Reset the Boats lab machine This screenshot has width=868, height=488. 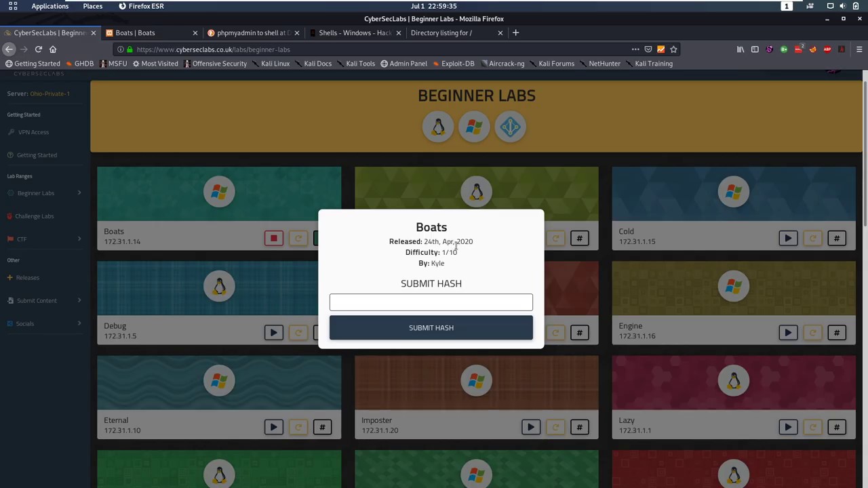pos(298,239)
